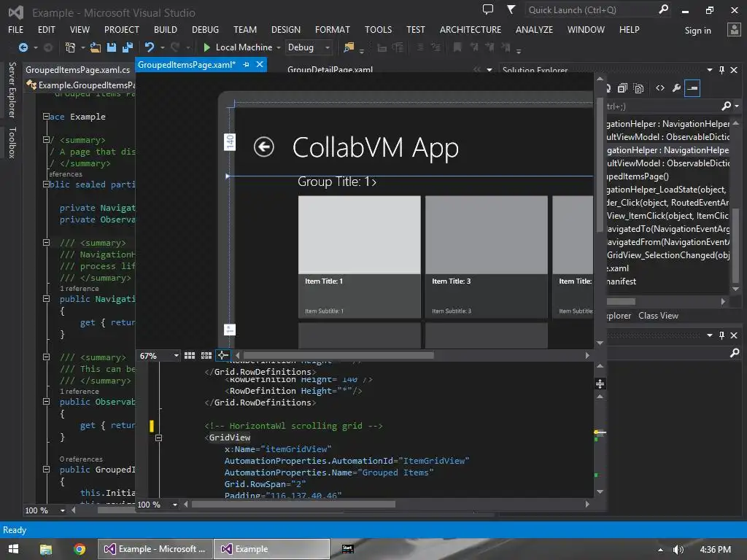Viewport: 747px width, 560px height.
Task: Switch to the GroupedItemsPage.xaml.cs tab
Action: [77, 69]
